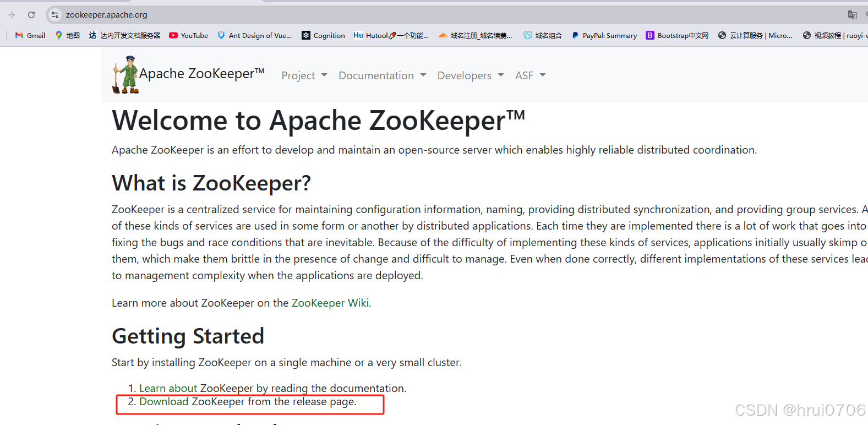Click the browser forward arrow icon
Screen dimensions: 868x425
(x=12, y=15)
